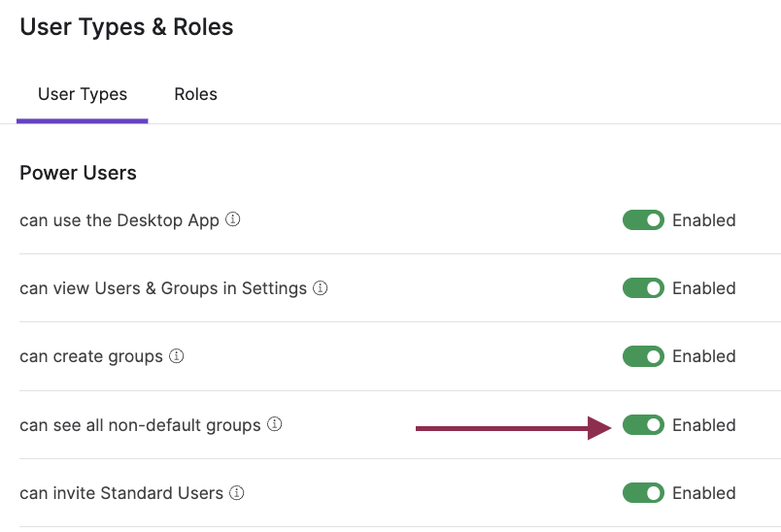Show info for 'can view Users & Groups in Settings'

[x=321, y=287]
